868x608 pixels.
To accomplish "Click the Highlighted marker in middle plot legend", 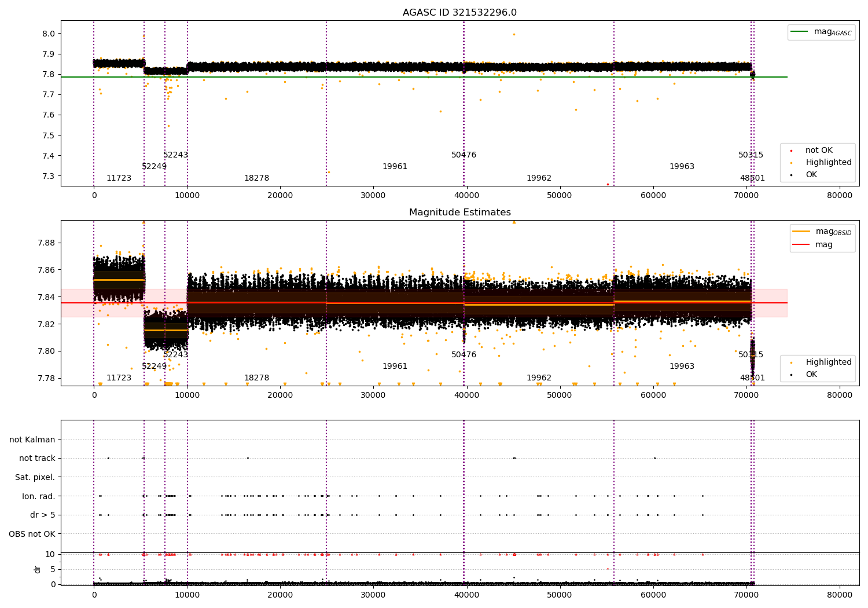I will [x=791, y=363].
